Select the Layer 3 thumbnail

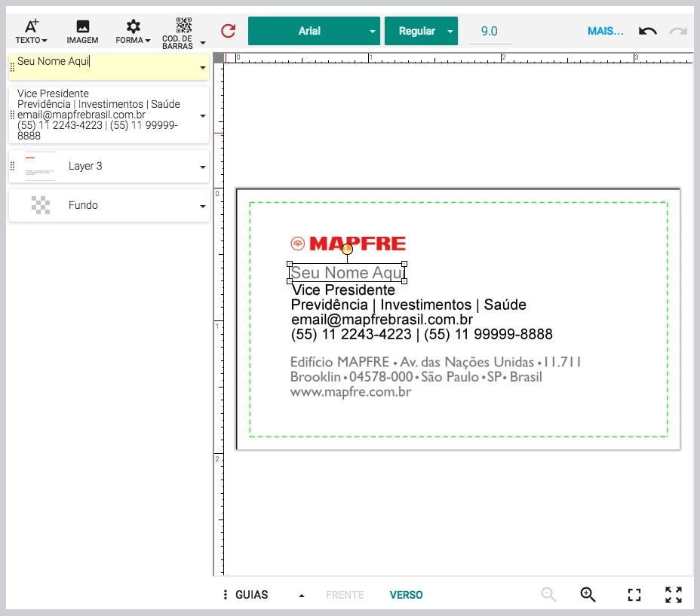pyautogui.click(x=40, y=166)
